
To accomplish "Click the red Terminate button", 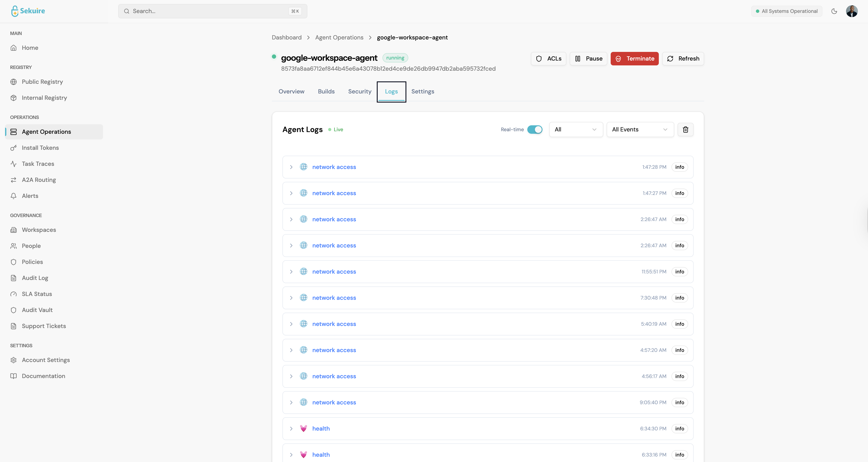I will point(634,59).
